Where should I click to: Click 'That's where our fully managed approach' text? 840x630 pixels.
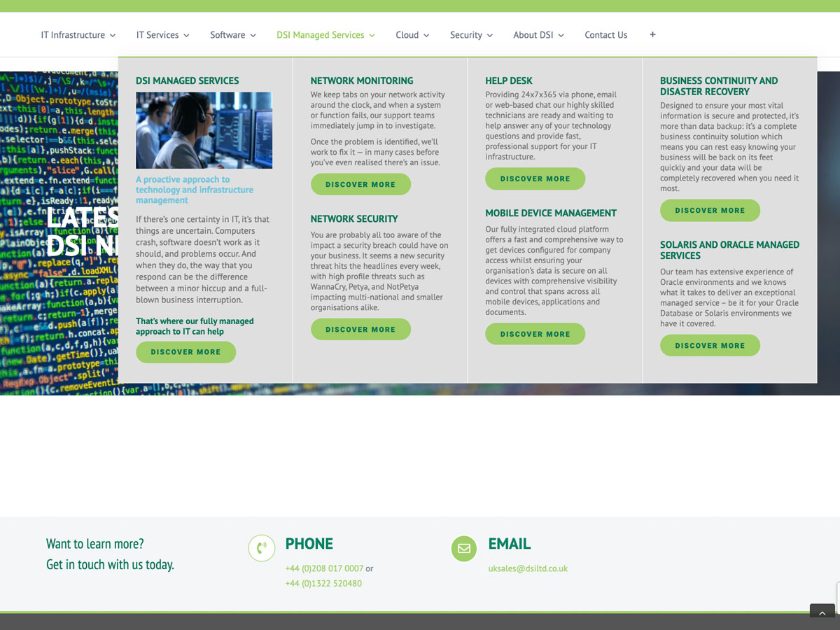(195, 326)
